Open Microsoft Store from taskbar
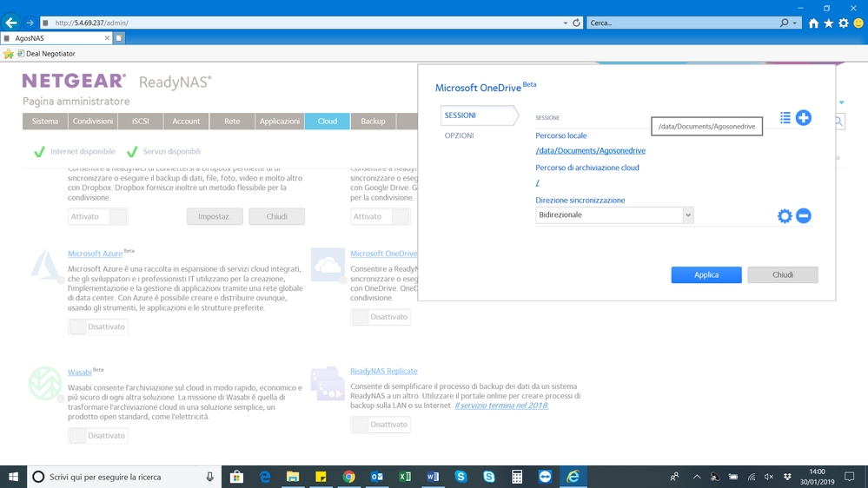Screen dimensions: 868x488 [x=236, y=477]
